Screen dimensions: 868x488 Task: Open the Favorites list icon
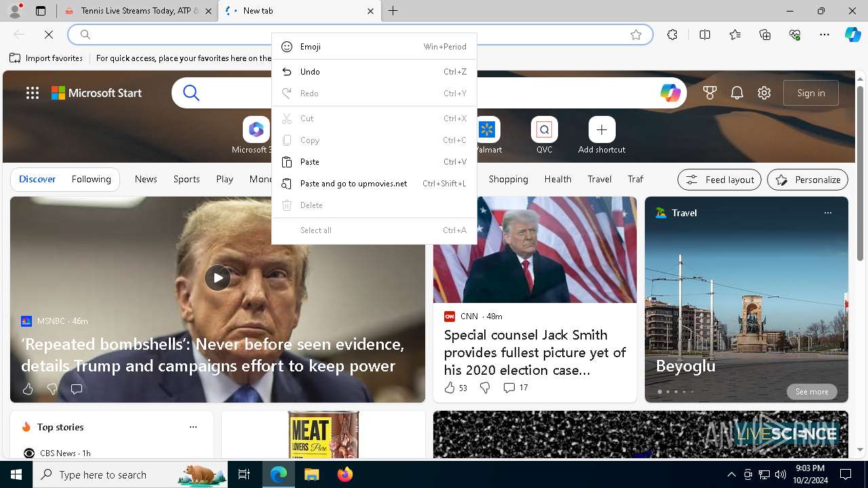click(x=735, y=35)
